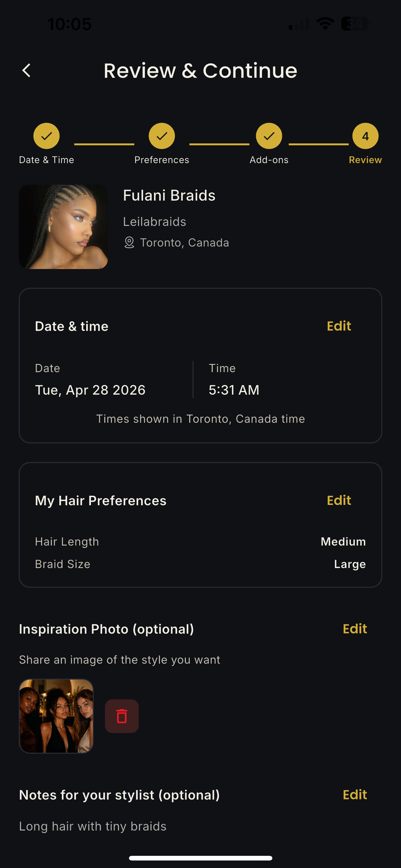The image size is (401, 868).
Task: Open the uploaded inspiration photo thumbnail
Action: click(56, 716)
